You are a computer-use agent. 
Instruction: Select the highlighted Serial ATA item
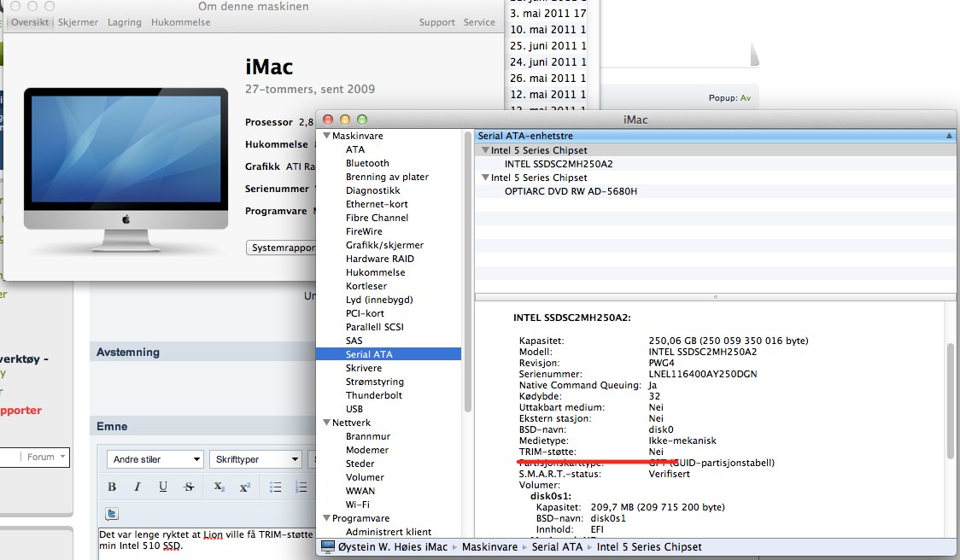(x=388, y=353)
